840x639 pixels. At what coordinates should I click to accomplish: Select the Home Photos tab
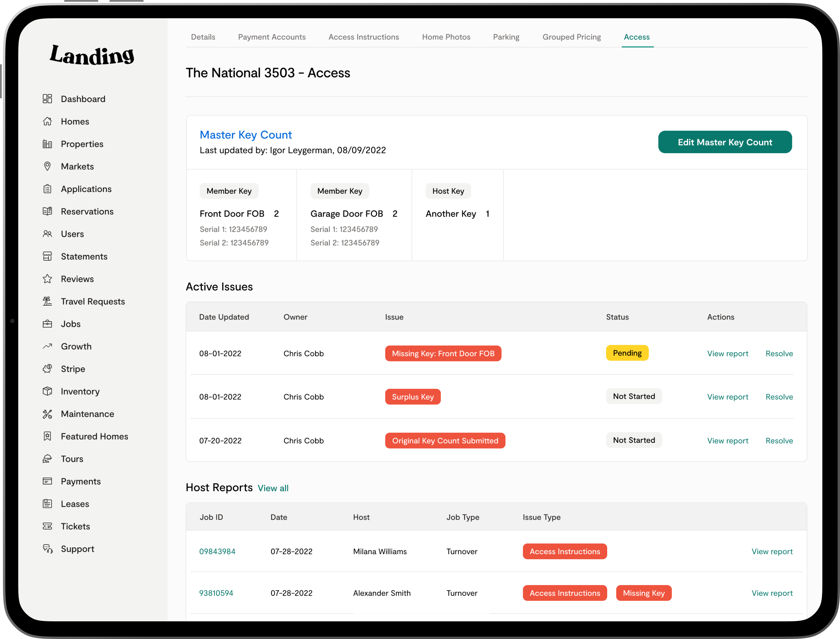[446, 37]
